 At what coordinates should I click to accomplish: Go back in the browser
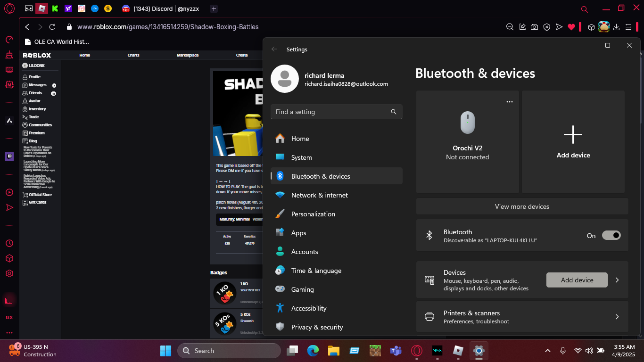tap(27, 27)
